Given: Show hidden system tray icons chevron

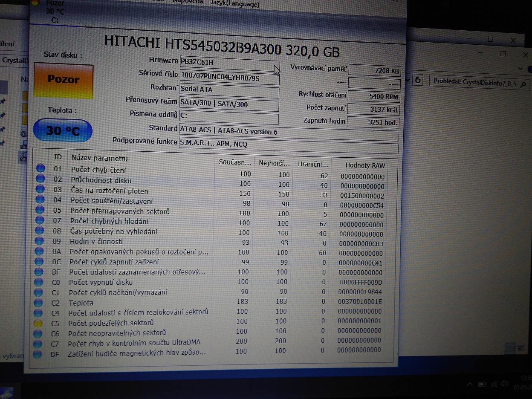Looking at the screenshot, I should coord(469,385).
